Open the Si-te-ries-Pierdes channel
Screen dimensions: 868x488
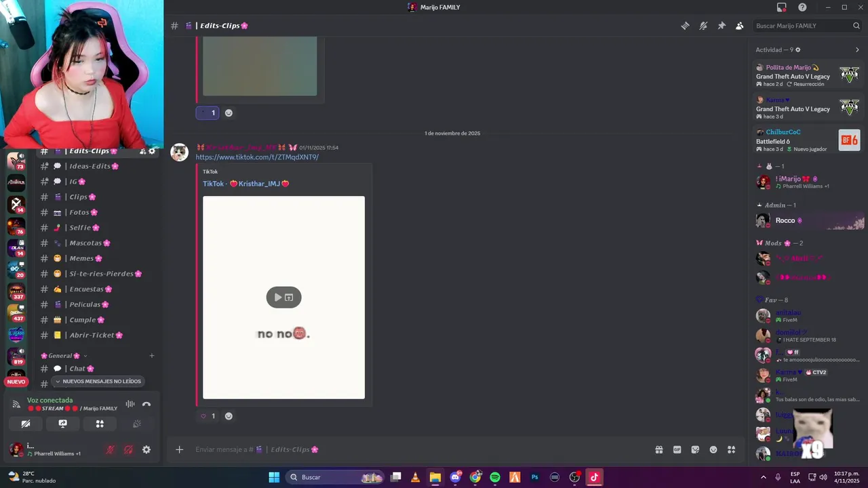98,274
